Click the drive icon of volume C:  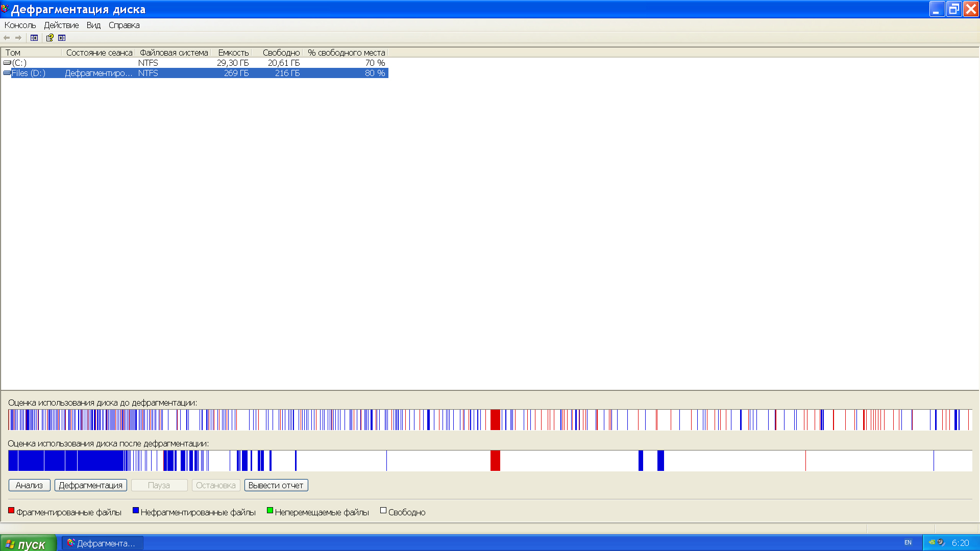(7, 63)
